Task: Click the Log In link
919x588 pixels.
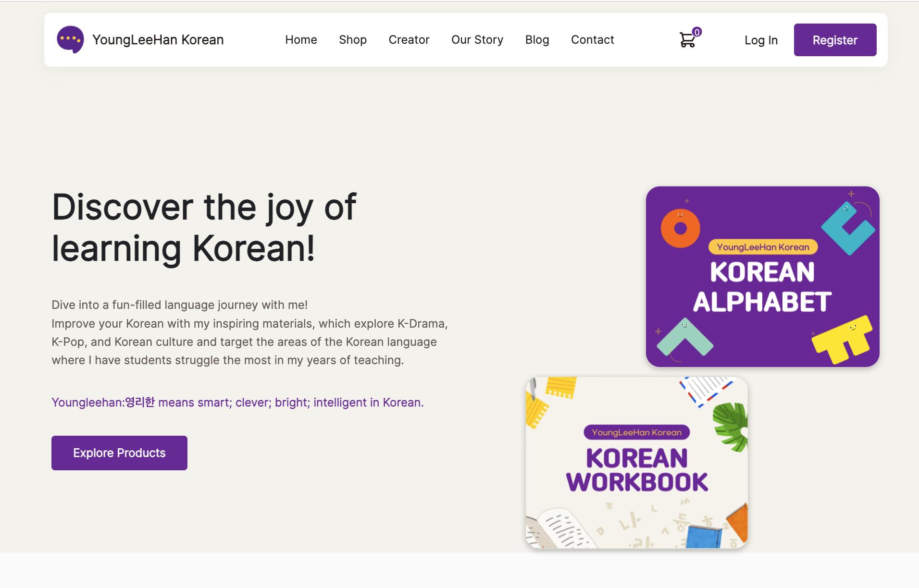Action: [x=761, y=40]
